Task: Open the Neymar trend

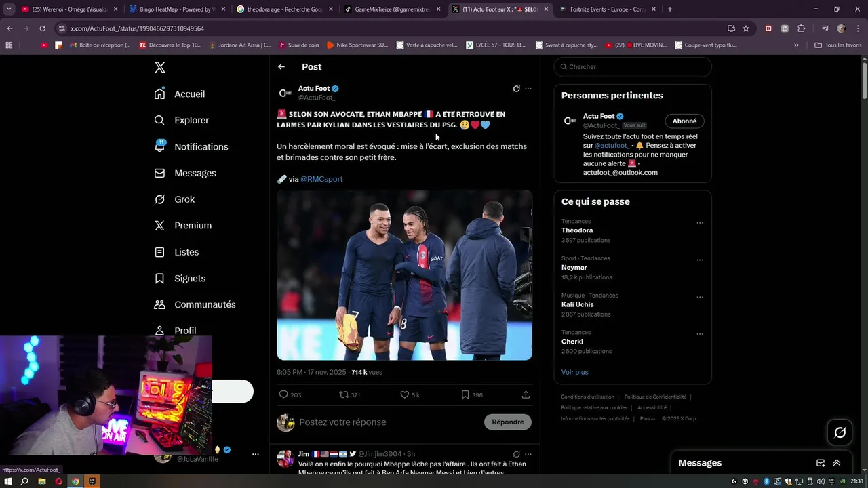Action: [x=574, y=268]
